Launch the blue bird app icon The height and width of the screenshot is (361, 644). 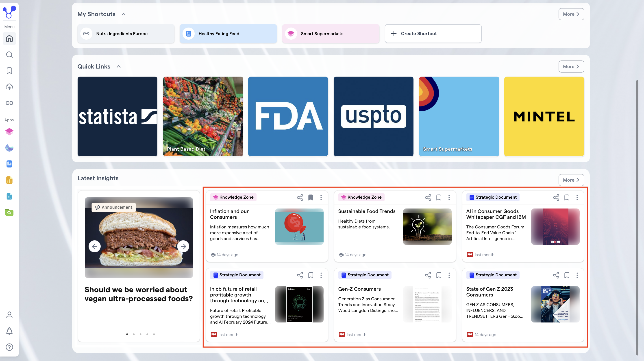click(9, 148)
